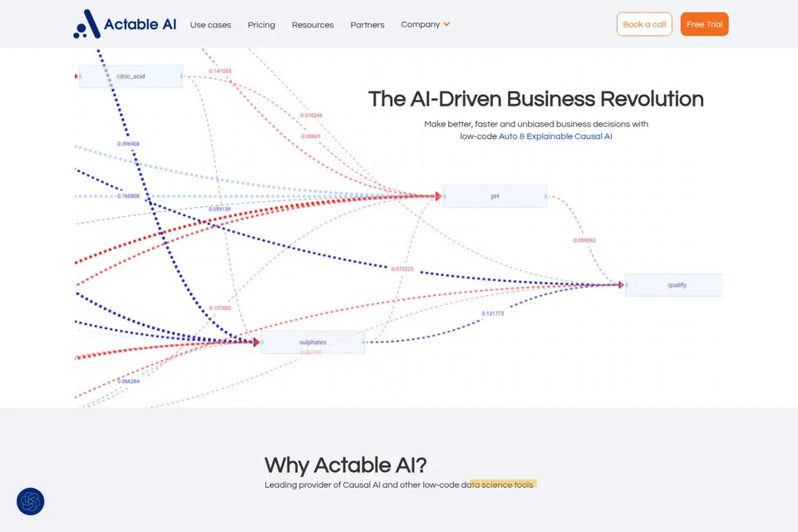Click the Company menu label
This screenshot has width=798, height=532.
point(420,24)
